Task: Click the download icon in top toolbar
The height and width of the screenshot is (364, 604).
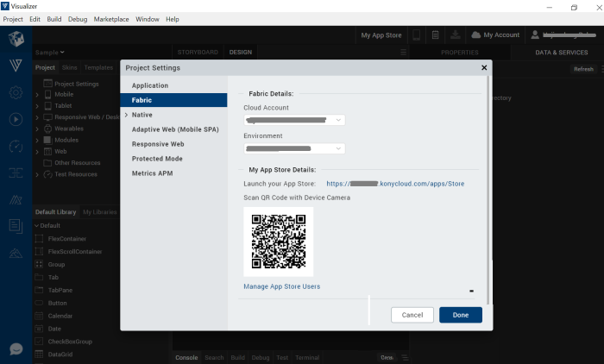Action: [x=456, y=35]
